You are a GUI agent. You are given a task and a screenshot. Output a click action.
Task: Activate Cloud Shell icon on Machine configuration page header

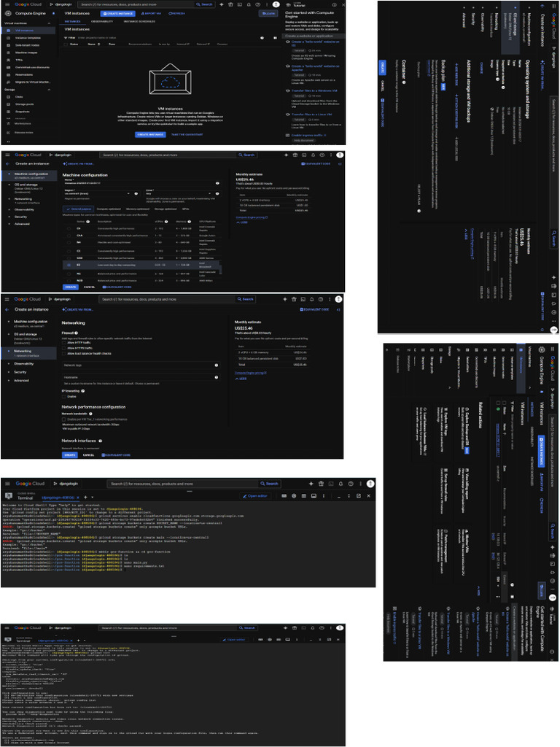(x=304, y=155)
